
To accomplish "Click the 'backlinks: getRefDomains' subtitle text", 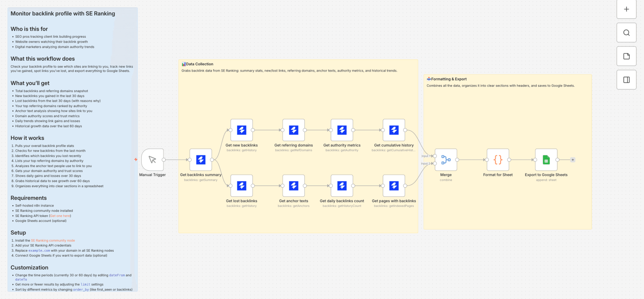I will (x=293, y=150).
